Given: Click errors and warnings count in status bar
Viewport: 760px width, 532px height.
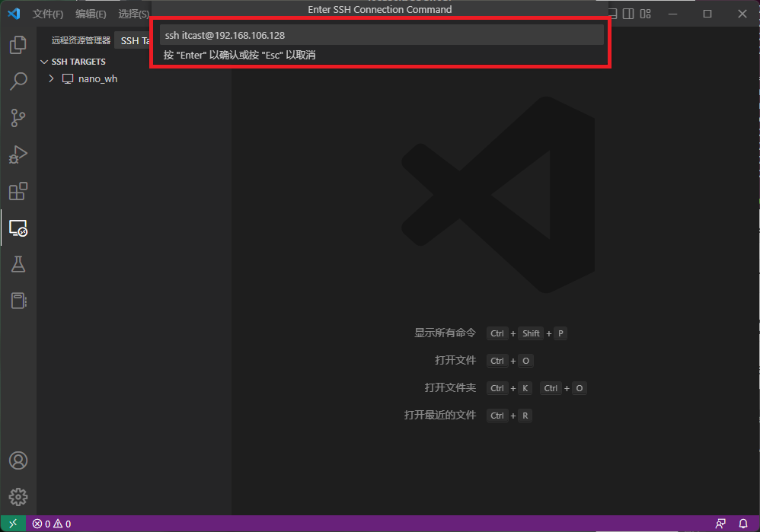Looking at the screenshot, I should [52, 524].
